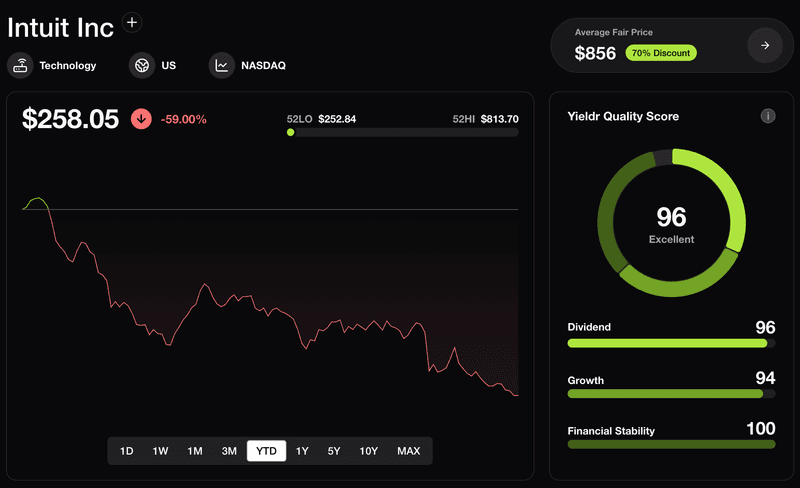Screen dimensions: 800x488
Task: Switch chart to 1Y range
Action: tap(302, 451)
